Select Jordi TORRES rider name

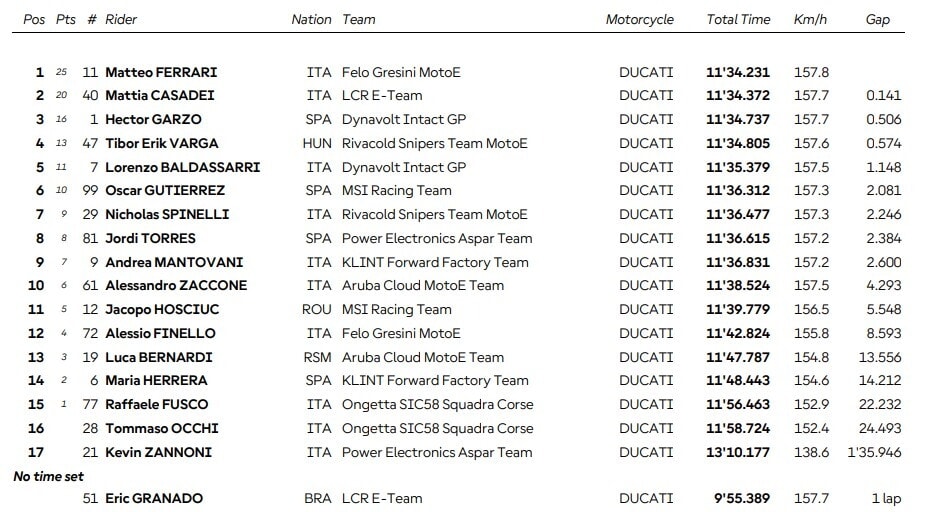(x=150, y=238)
